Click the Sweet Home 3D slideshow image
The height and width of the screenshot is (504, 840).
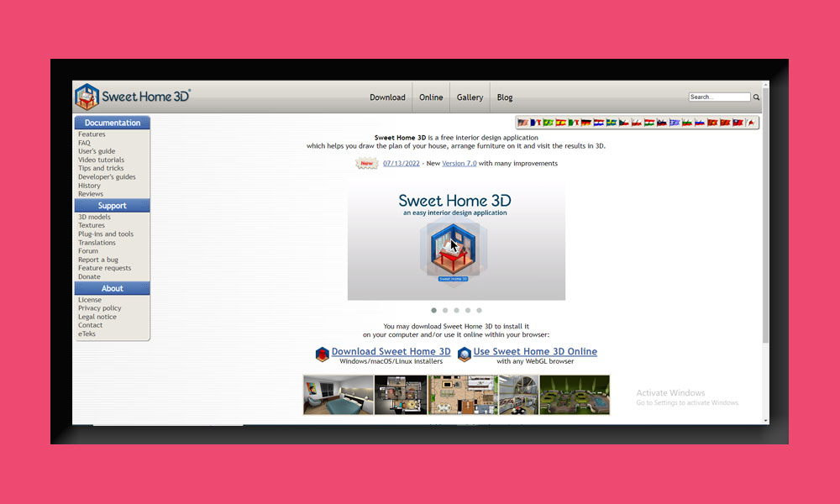pyautogui.click(x=456, y=239)
